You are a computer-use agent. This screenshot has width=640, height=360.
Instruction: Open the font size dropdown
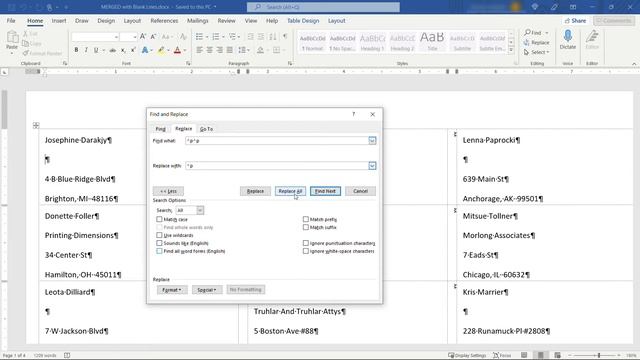click(x=134, y=37)
